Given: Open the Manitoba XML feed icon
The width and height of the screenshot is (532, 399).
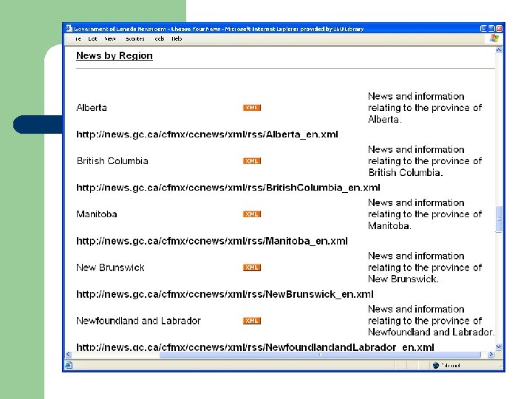Looking at the screenshot, I should 252,214.
